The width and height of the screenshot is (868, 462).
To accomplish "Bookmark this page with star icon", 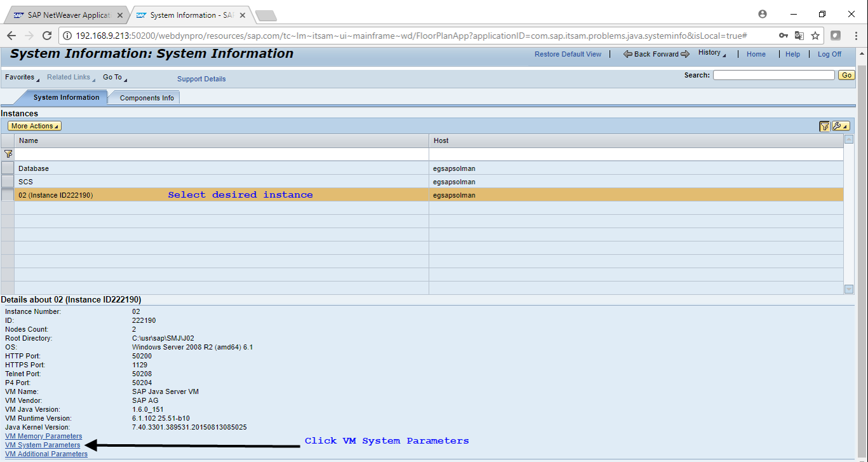I will (815, 36).
